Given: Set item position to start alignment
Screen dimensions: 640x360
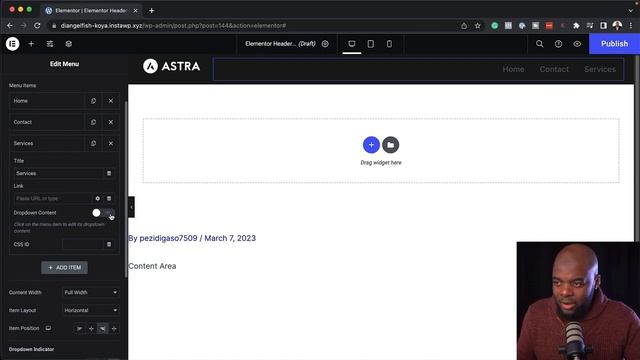Looking at the screenshot, I should [x=80, y=328].
